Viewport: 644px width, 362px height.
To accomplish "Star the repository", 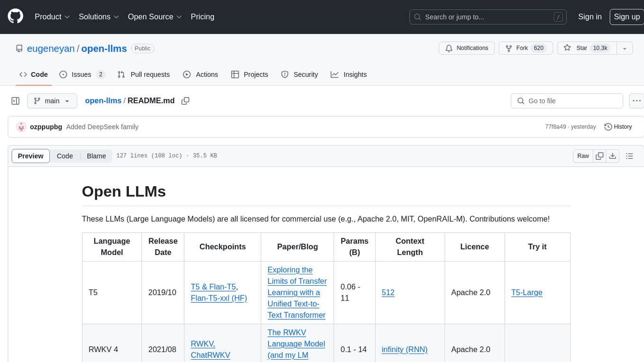I will click(587, 48).
